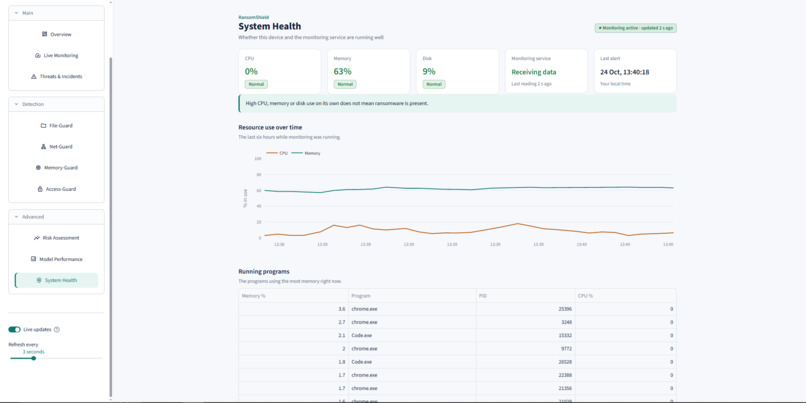Screen dimensions: 806x403
Task: Click the File-Guard folder icon
Action: 43,125
